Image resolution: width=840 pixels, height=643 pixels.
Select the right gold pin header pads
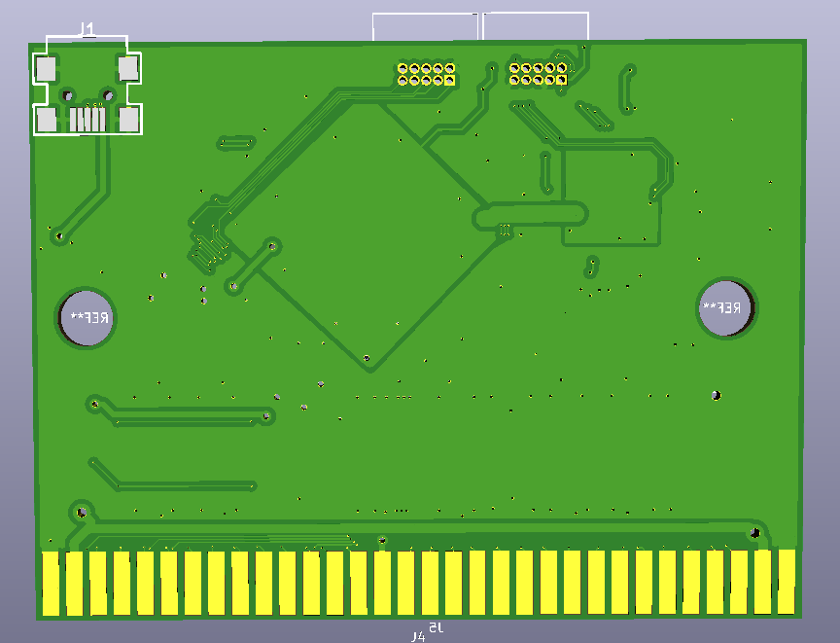point(538,74)
